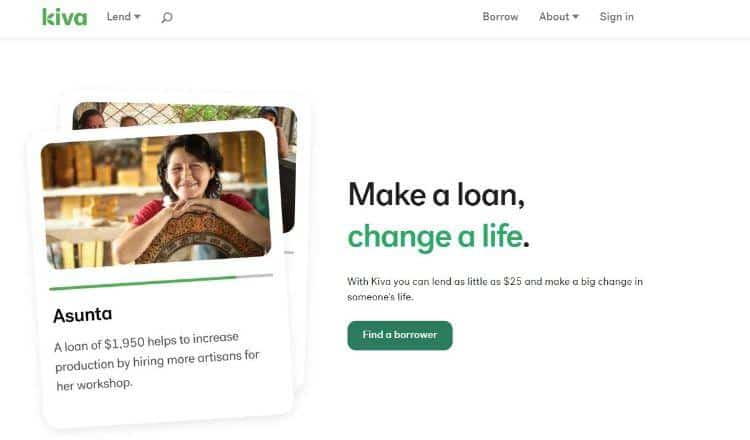Expand the Lend dropdown arrow
This screenshot has height=440, width=750.
click(137, 17)
